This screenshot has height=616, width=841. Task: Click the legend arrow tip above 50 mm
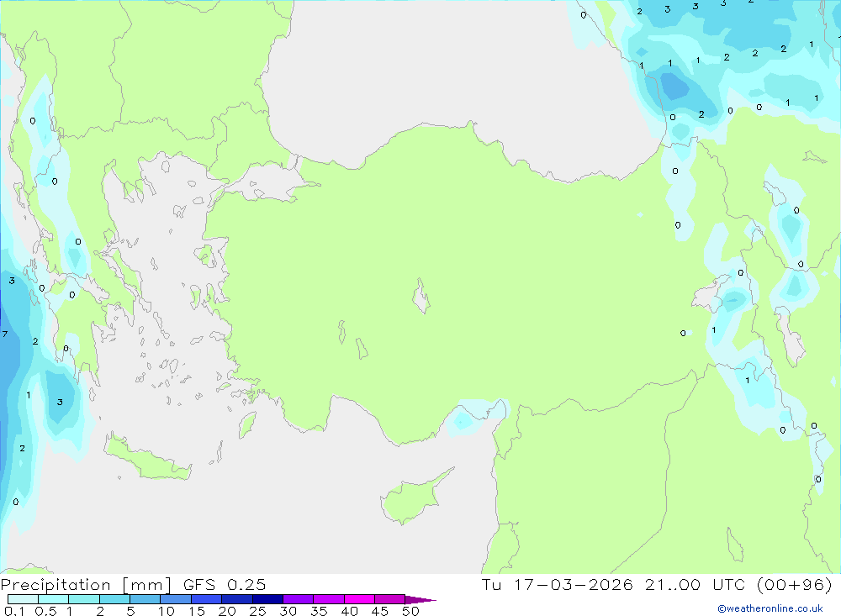pyautogui.click(x=420, y=600)
